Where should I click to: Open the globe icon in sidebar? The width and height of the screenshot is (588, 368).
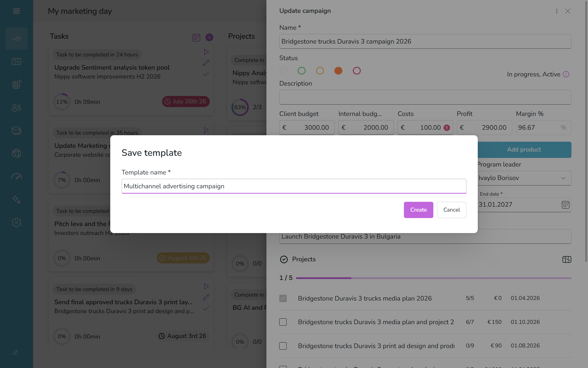(17, 153)
